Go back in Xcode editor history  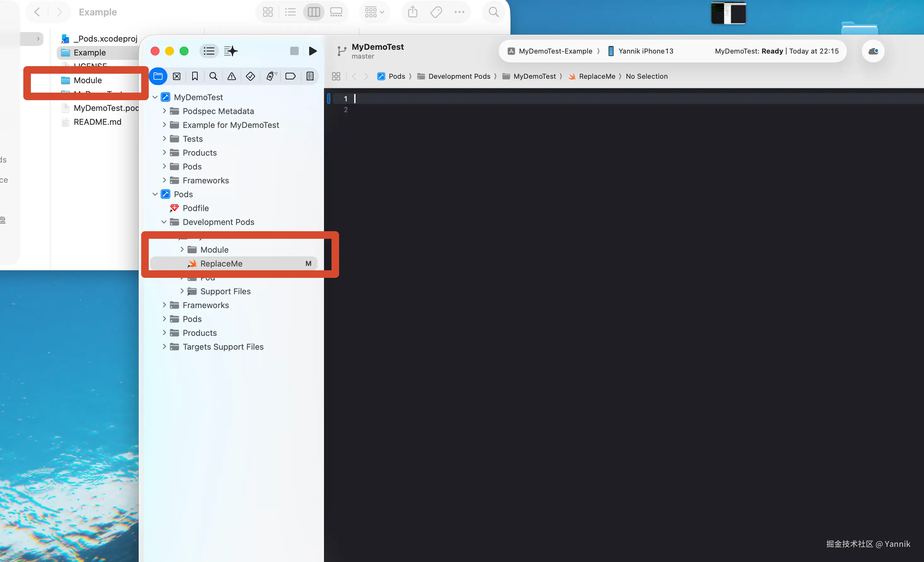354,76
